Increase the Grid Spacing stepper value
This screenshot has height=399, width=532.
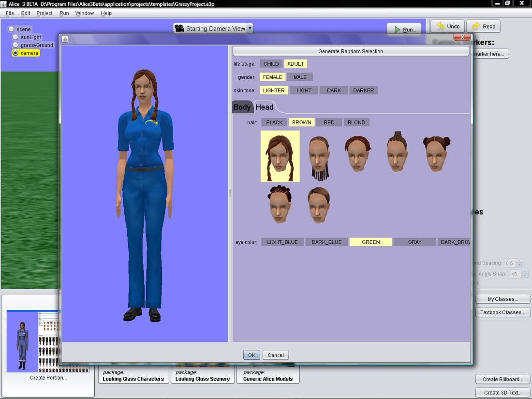(x=519, y=261)
